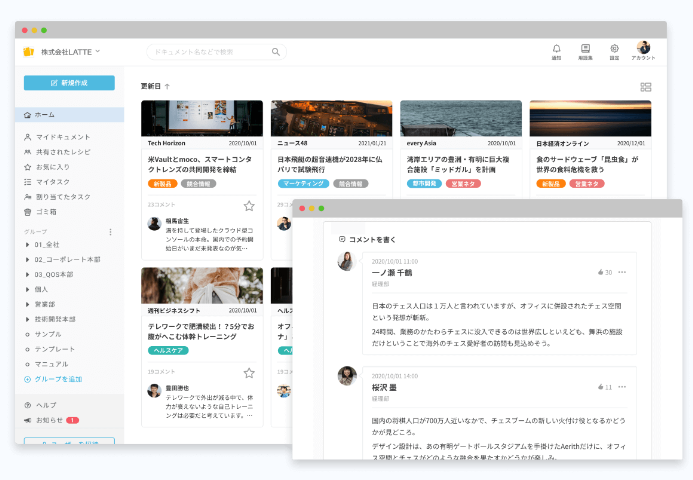Screen dimensions: 693x480
Task: Open the ニュース48 cockpit article thumbnail
Action: pos(331,118)
